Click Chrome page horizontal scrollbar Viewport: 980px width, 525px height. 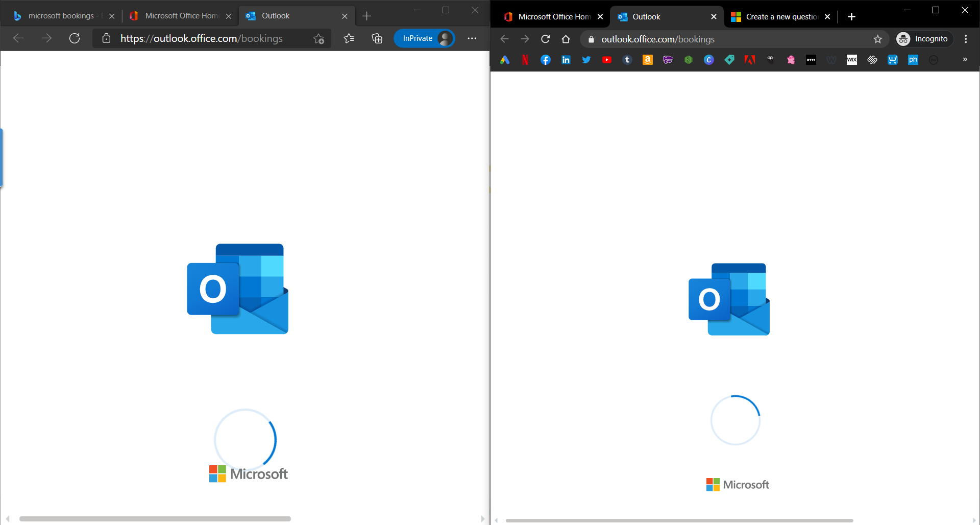click(679, 520)
